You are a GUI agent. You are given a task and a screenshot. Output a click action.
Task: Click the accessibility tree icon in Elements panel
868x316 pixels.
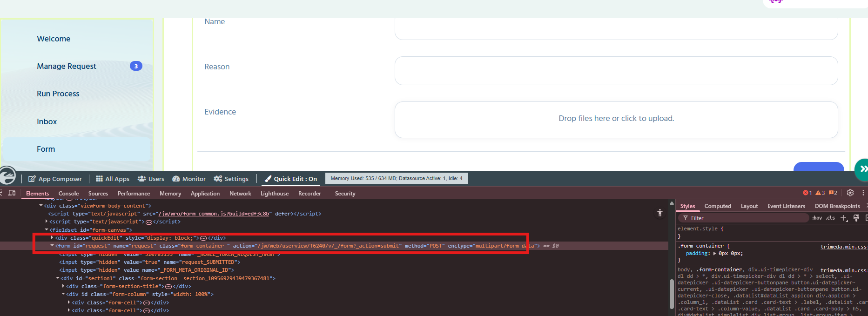pos(659,213)
